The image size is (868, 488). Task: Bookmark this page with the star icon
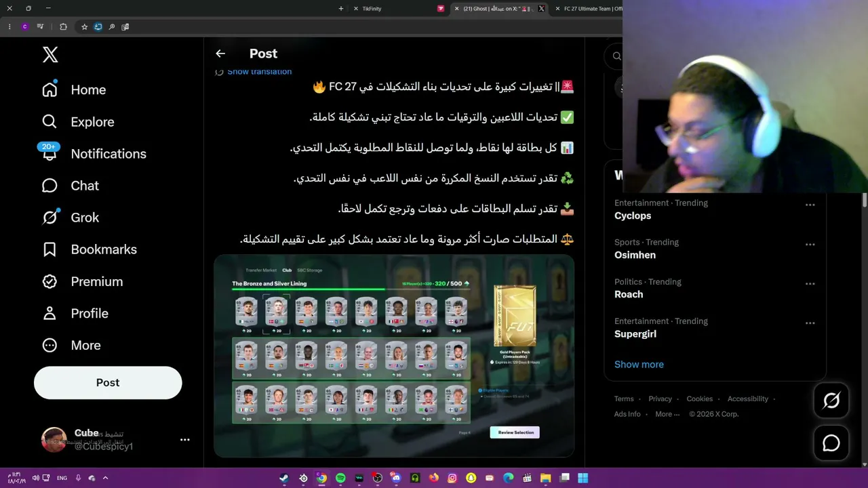click(x=84, y=27)
